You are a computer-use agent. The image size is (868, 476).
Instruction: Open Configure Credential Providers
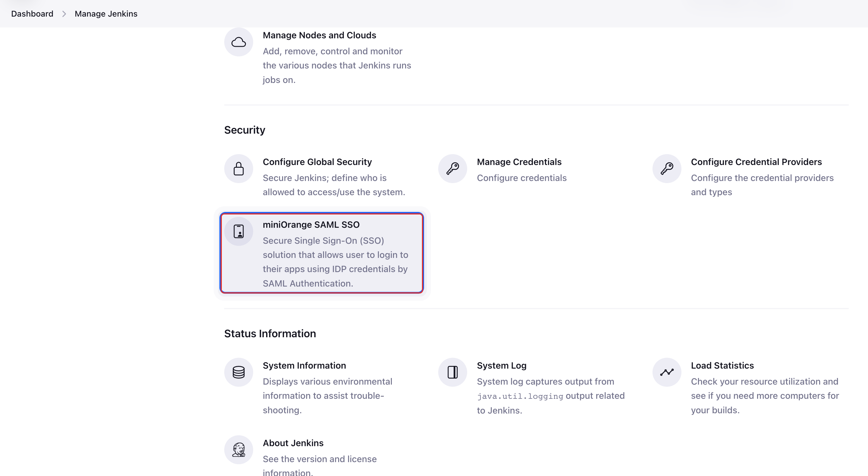pyautogui.click(x=756, y=162)
